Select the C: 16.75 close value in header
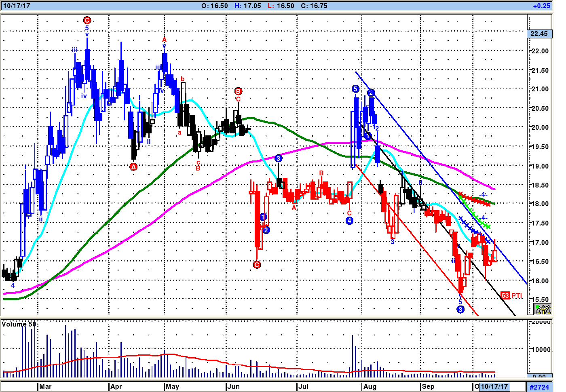Image resolution: width=566 pixels, height=392 pixels. 314,6
